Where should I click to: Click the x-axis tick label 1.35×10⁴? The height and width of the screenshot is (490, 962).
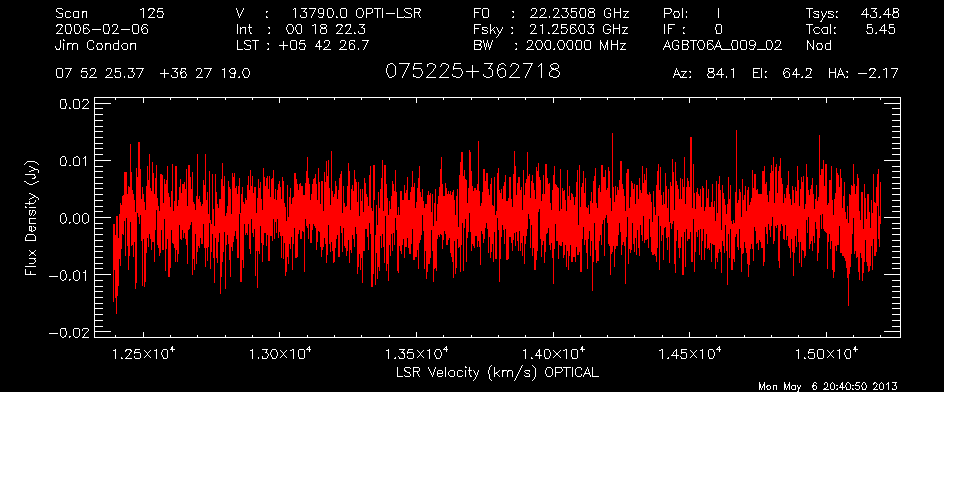(417, 354)
